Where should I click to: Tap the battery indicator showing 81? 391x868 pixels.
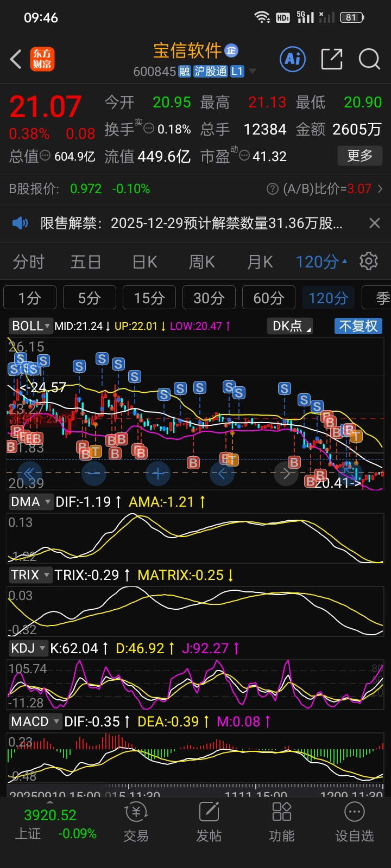352,17
